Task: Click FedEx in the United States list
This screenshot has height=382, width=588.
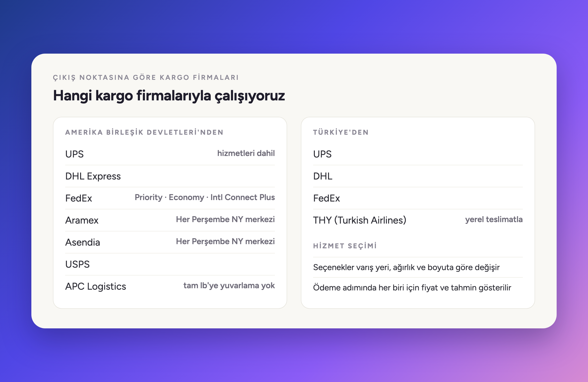Action: [79, 198]
